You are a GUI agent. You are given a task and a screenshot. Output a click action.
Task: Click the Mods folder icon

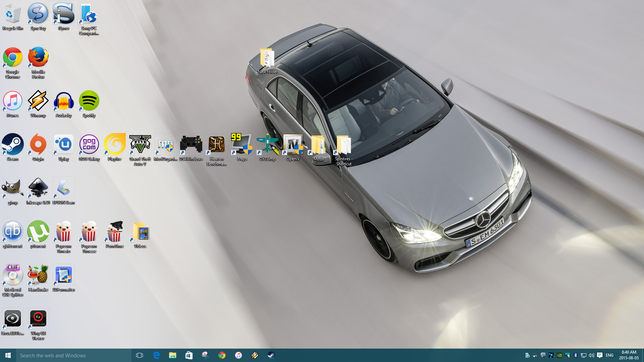click(x=318, y=147)
